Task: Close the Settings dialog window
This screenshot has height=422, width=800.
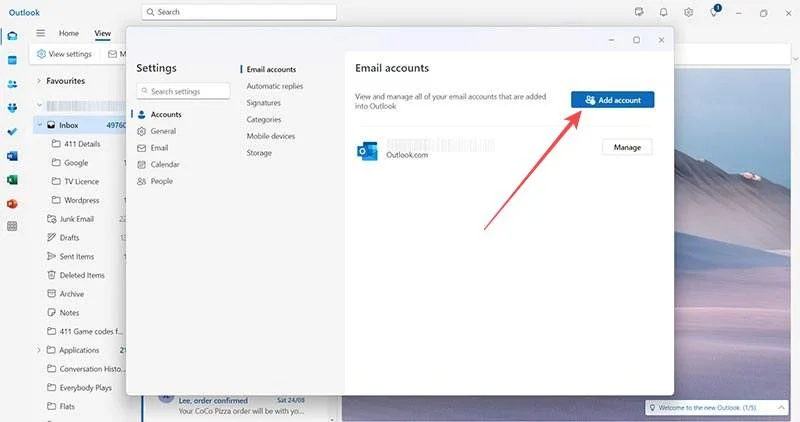Action: [661, 40]
